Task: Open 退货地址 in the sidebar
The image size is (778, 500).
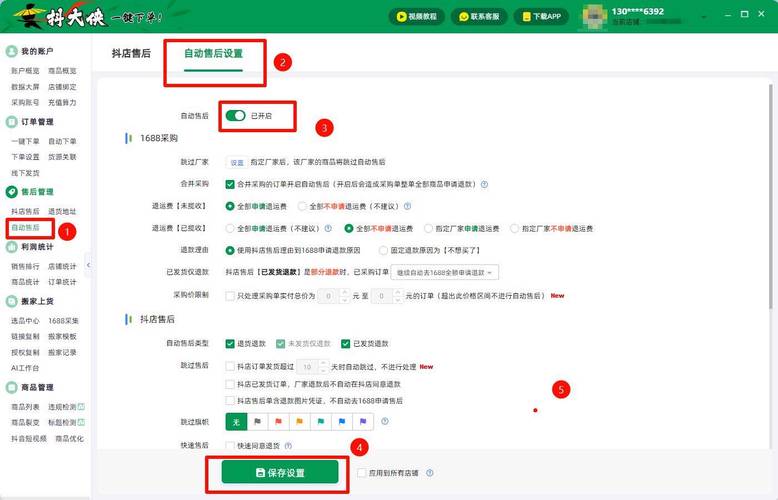Action: coord(62,211)
